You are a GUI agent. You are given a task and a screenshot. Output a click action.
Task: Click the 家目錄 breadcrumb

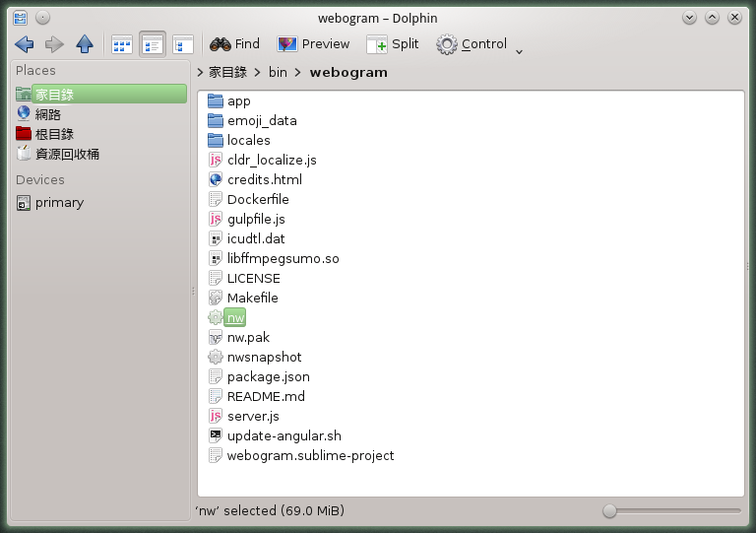(227, 72)
